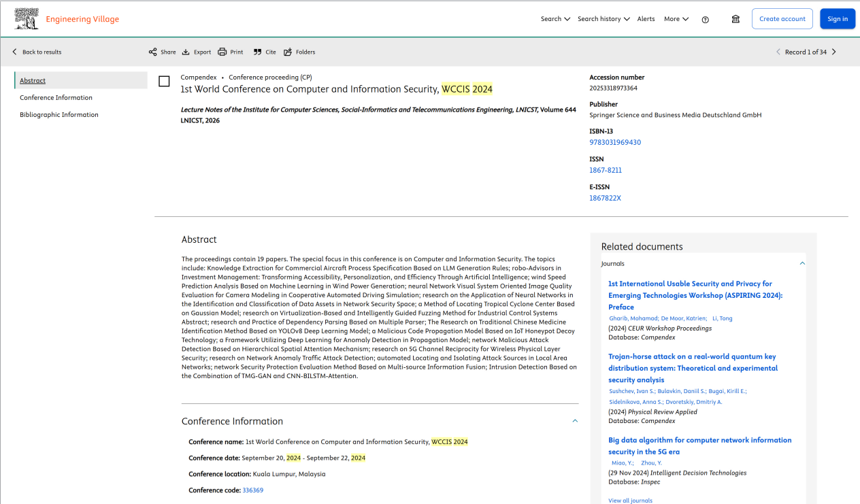Image resolution: width=860 pixels, height=504 pixels.
Task: Click author Zhou, Y.
Action: point(651,463)
